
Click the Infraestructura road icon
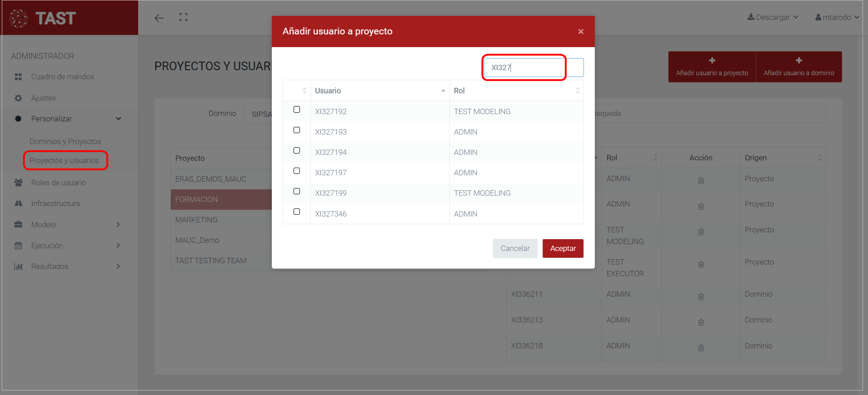pyautogui.click(x=18, y=203)
